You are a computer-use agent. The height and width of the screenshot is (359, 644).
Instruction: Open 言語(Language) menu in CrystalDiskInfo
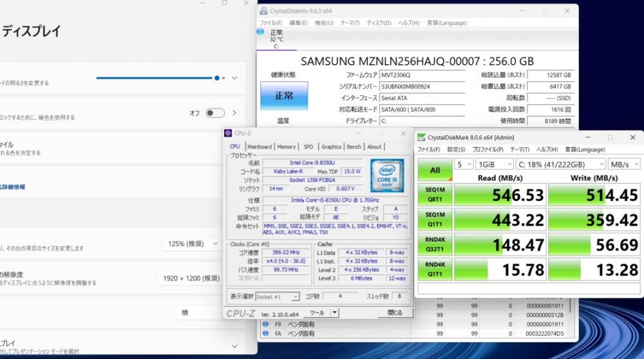click(447, 23)
